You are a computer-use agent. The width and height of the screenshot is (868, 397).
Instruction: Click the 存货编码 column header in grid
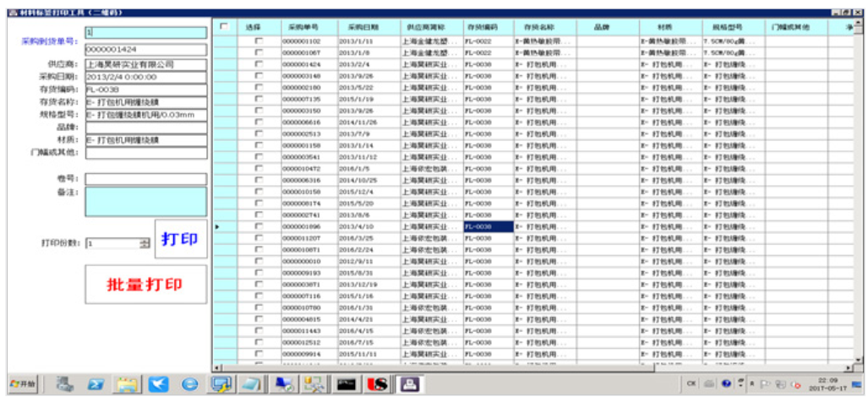pos(489,27)
